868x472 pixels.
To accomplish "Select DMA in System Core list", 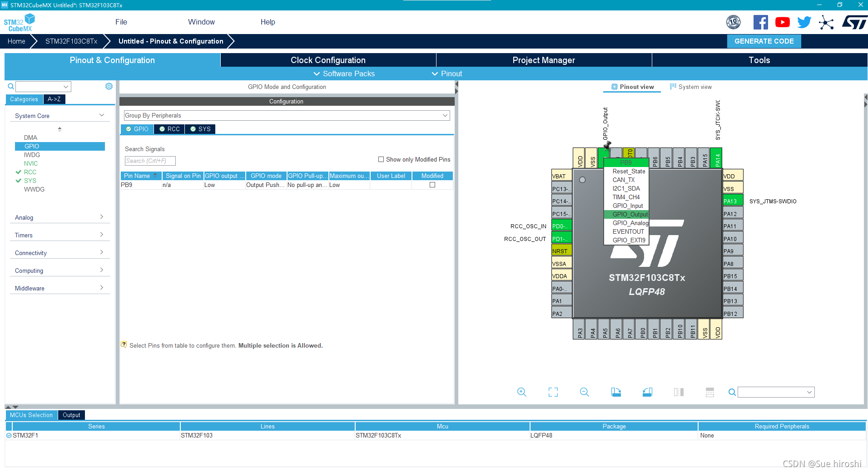I will pyautogui.click(x=30, y=138).
